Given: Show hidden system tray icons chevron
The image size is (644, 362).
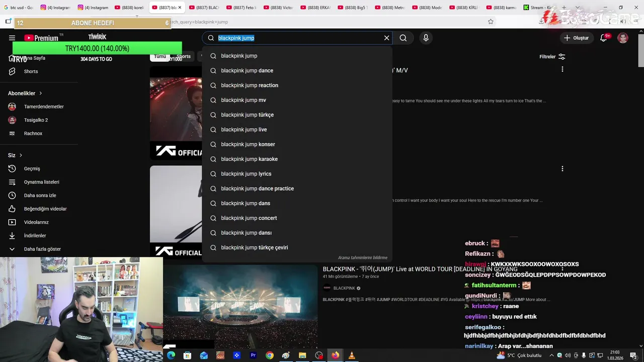Looking at the screenshot, I should tap(551, 355).
